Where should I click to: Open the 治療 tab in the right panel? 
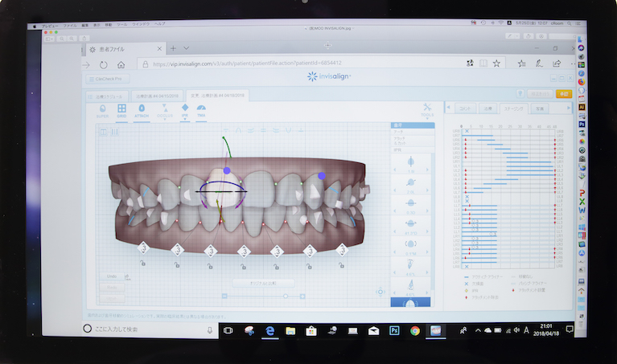pyautogui.click(x=488, y=108)
